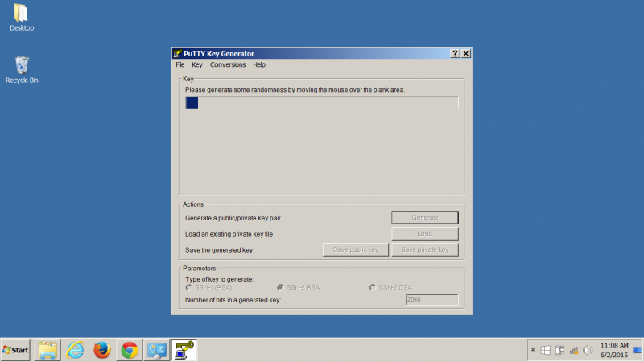
Task: Click the 'Load an existing private key file' label
Action: [229, 234]
